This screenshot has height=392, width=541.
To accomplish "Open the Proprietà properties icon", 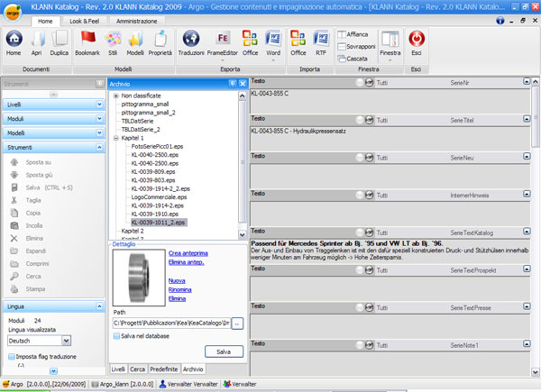I will (160, 40).
